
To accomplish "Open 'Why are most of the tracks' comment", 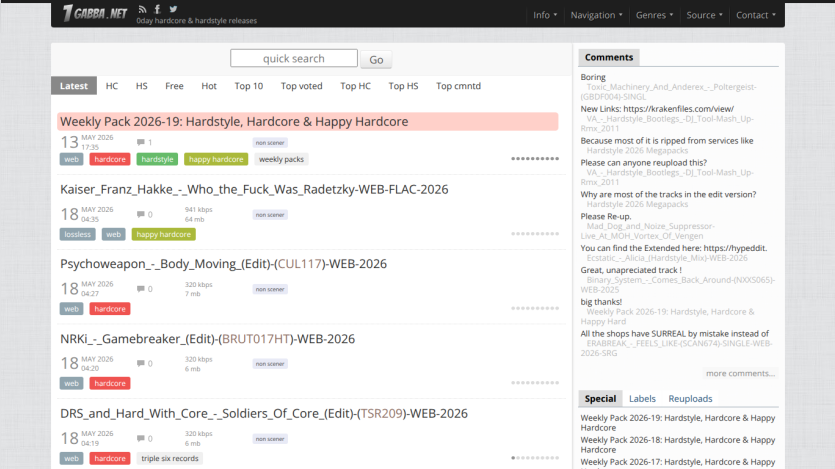I will (x=668, y=195).
